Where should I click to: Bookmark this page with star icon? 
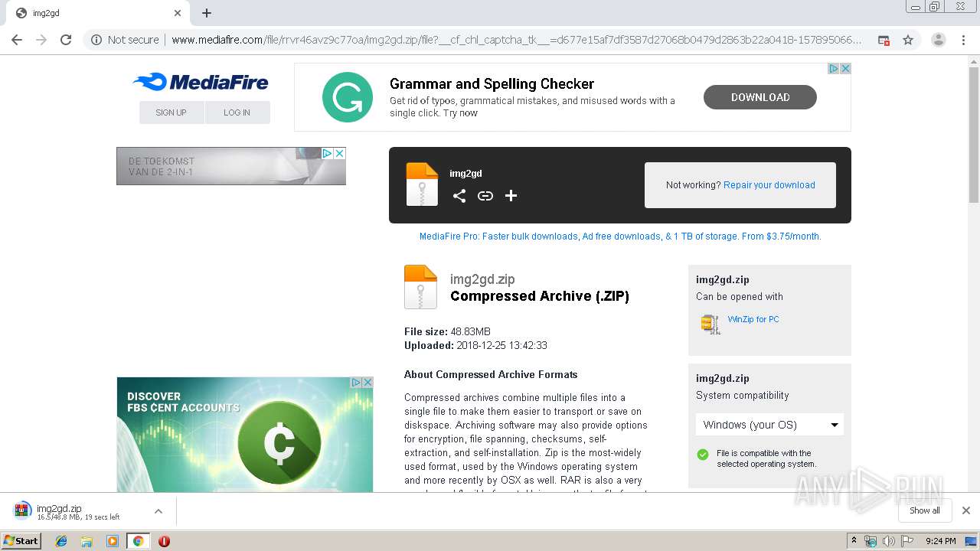(x=908, y=40)
